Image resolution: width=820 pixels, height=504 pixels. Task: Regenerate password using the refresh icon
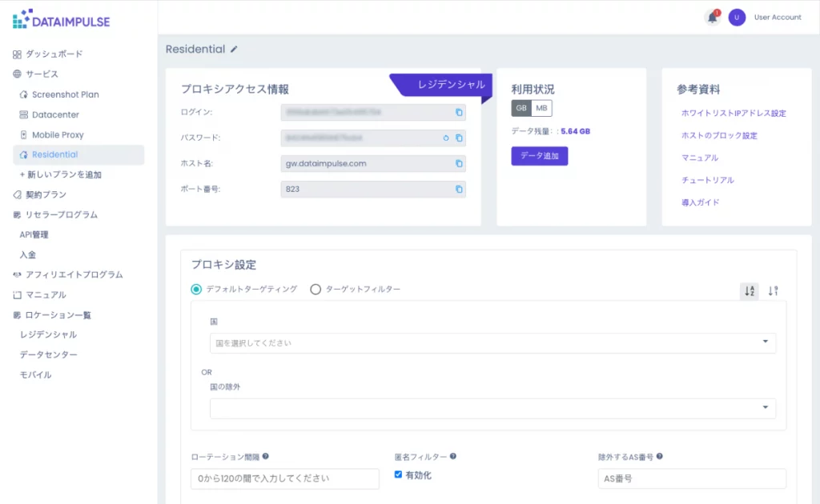[446, 138]
